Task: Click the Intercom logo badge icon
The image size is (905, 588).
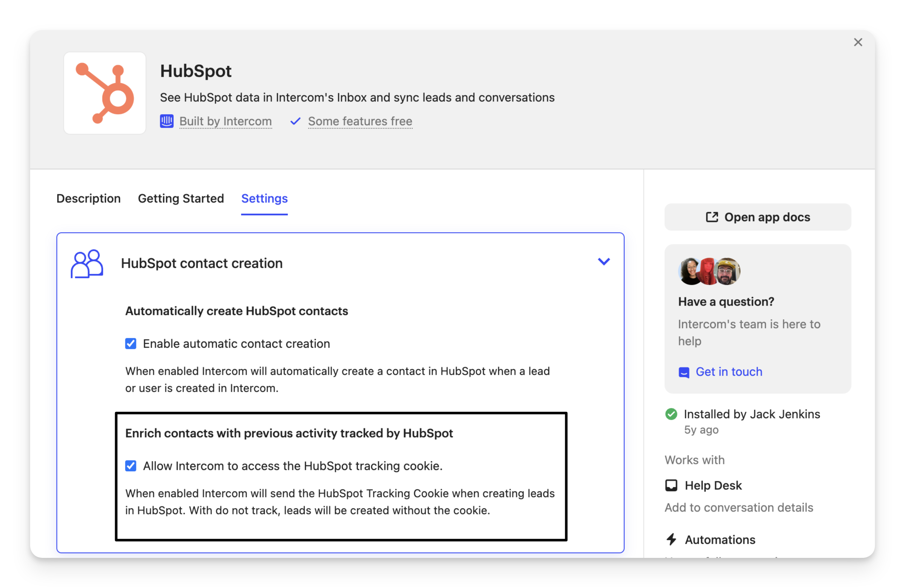Action: (x=166, y=121)
